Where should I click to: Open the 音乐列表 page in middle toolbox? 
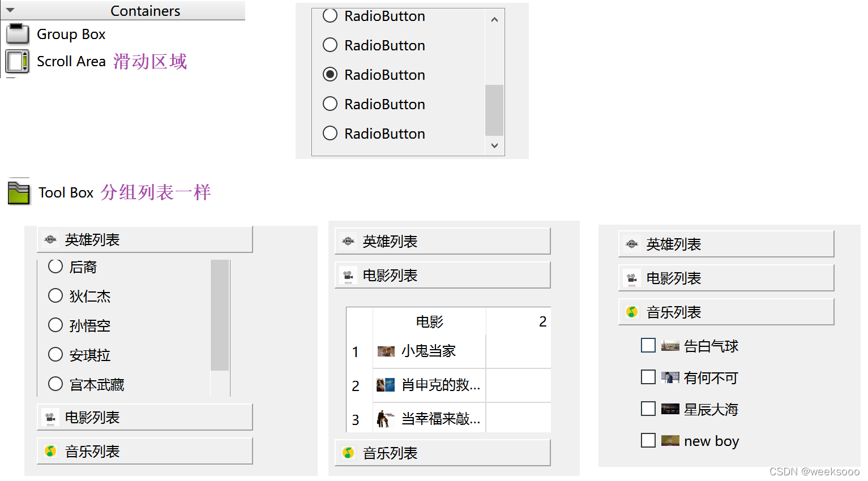pyautogui.click(x=442, y=452)
